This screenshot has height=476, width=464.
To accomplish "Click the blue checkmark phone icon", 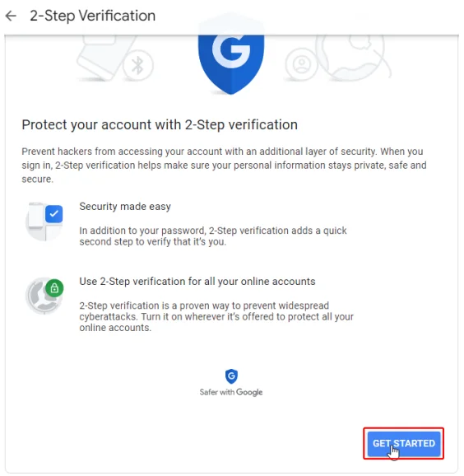I will tap(44, 222).
